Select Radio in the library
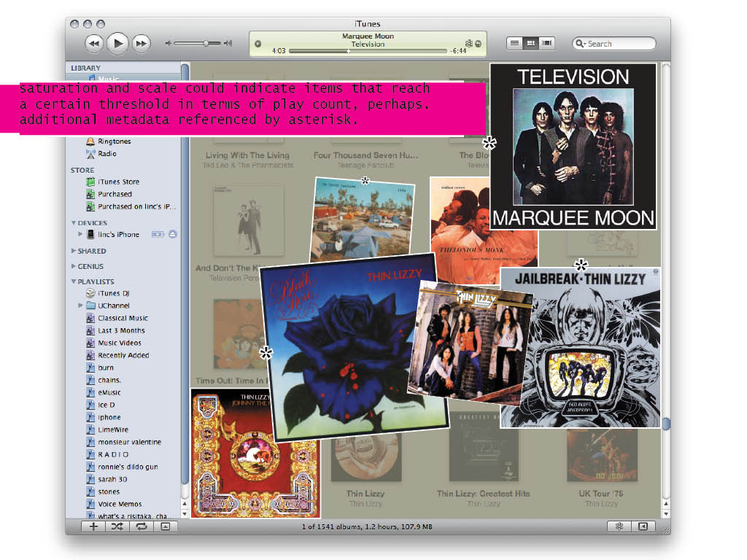 tap(107, 154)
